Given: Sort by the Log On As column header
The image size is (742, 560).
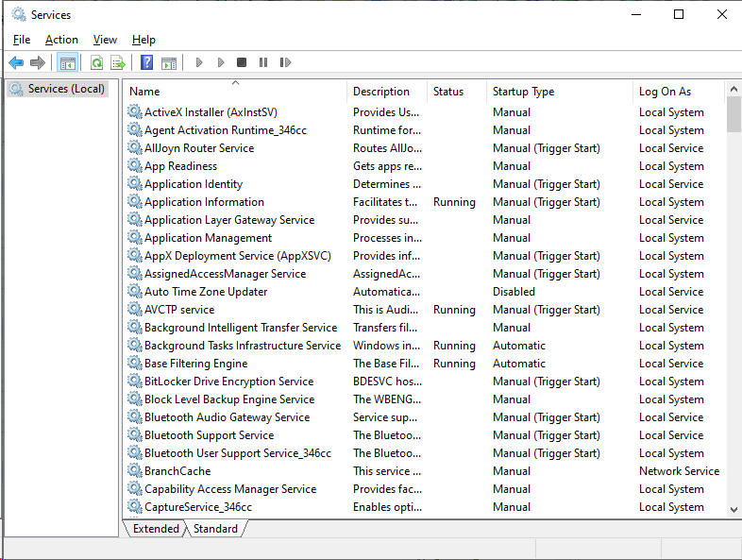Looking at the screenshot, I should pos(679,92).
